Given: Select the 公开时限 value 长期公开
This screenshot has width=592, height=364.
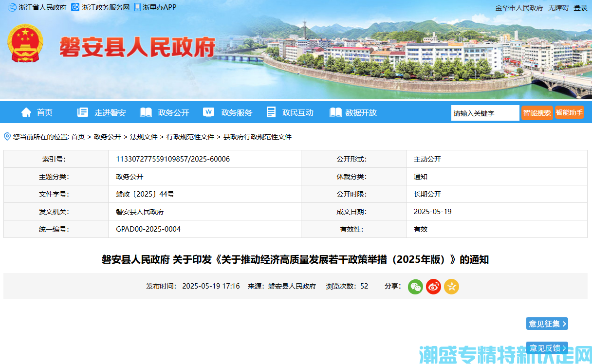Looking at the screenshot, I should click(x=427, y=194).
